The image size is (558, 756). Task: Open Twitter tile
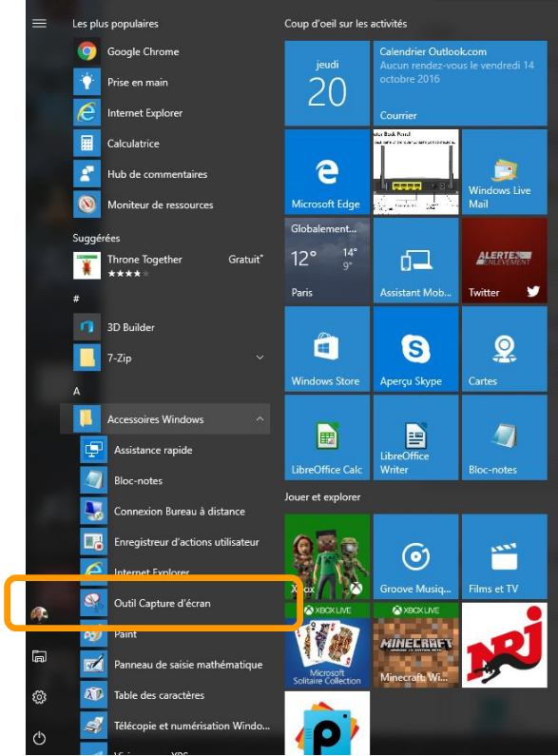pos(505,261)
